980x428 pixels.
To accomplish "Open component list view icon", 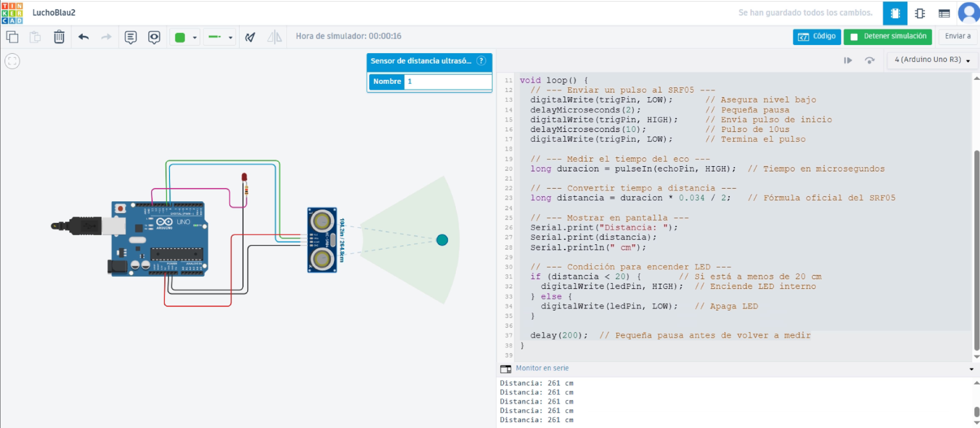I will coord(944,13).
